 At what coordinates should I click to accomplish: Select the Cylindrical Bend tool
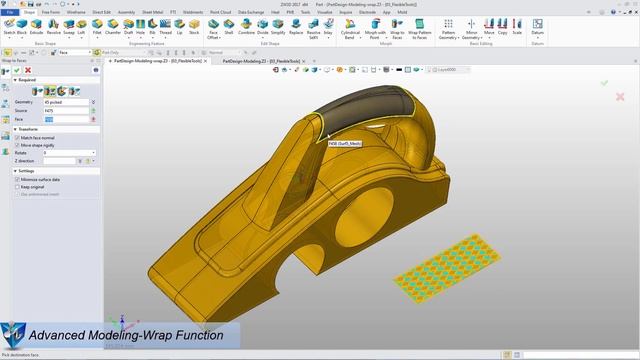coord(350,29)
